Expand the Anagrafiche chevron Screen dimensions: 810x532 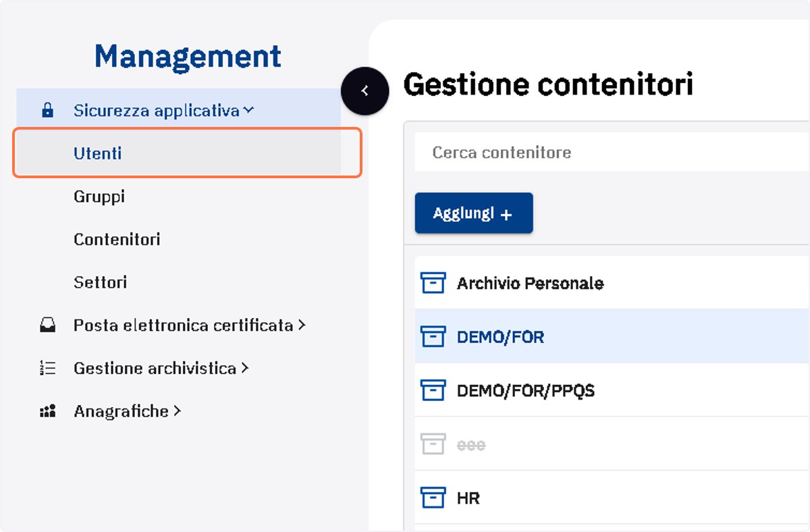tap(178, 410)
